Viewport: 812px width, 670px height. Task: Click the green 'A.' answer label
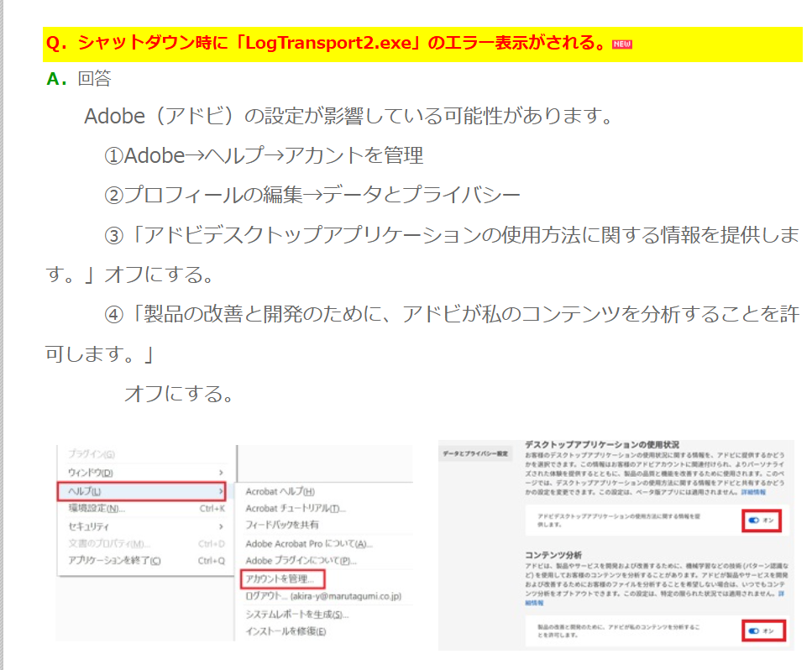click(56, 79)
